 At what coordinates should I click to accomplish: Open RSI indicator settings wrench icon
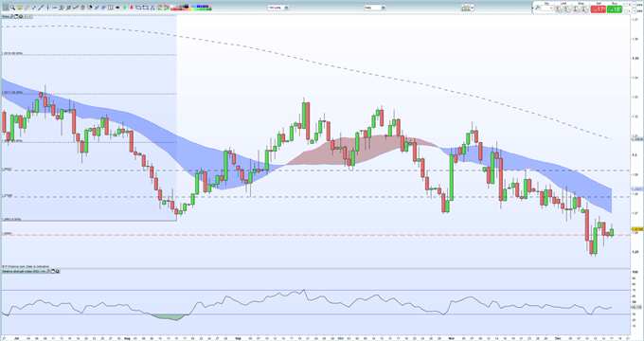48,271
